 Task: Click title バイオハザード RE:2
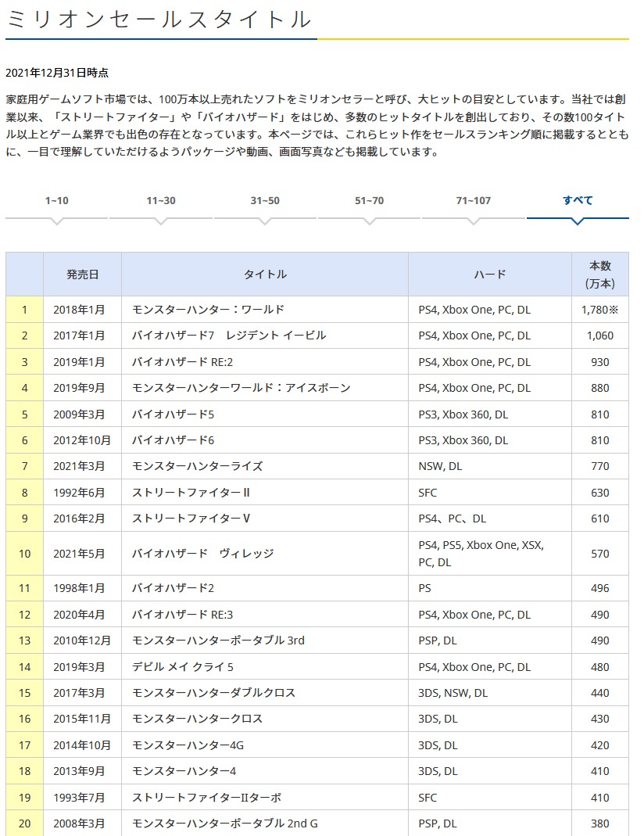coord(182,362)
